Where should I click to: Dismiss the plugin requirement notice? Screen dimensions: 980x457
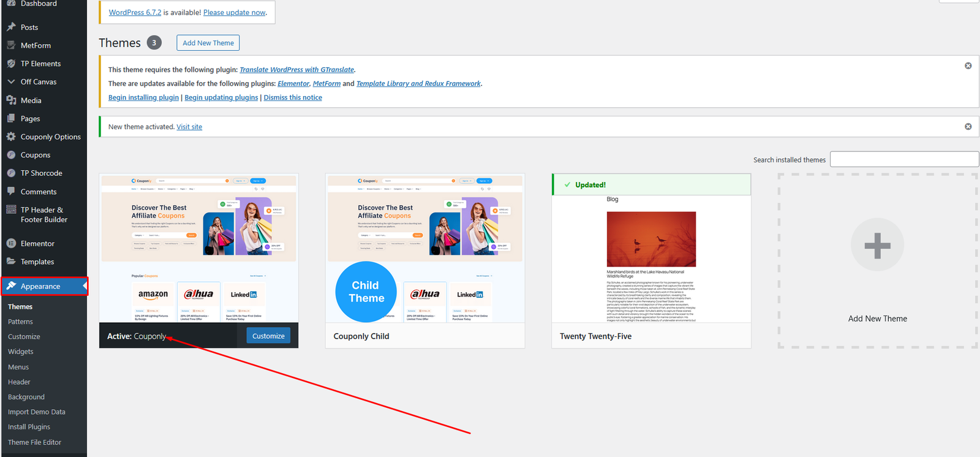pyautogui.click(x=968, y=66)
